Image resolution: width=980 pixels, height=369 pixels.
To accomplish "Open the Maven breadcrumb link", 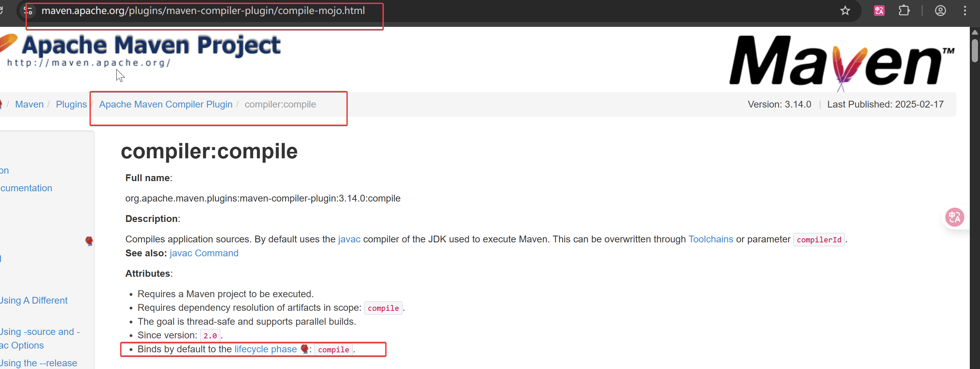I will point(29,104).
